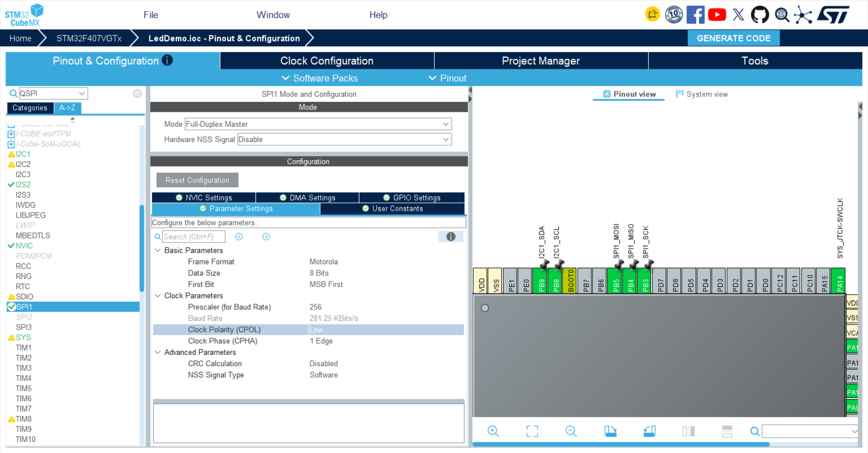The width and height of the screenshot is (868, 453).
Task: Collapse the Basic Parameters section
Action: click(x=158, y=250)
